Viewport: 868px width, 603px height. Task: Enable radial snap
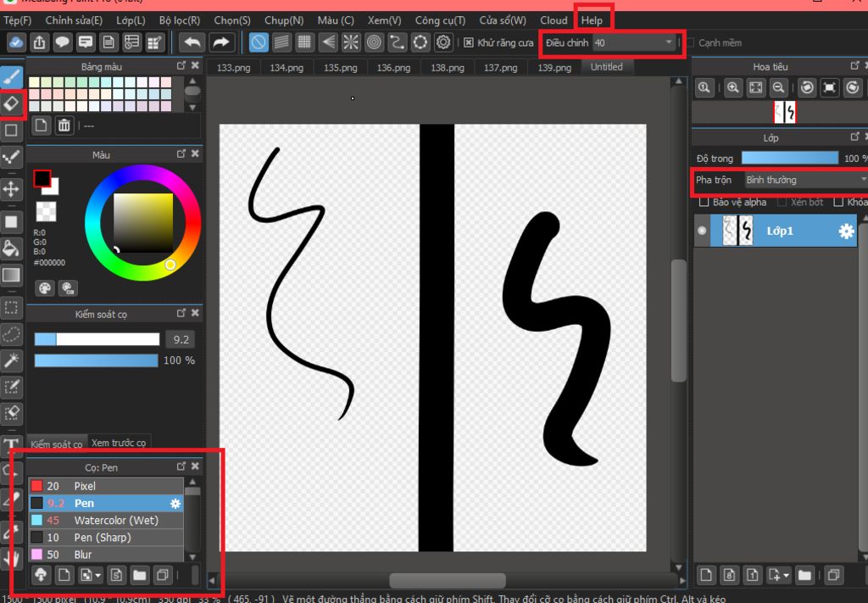350,42
